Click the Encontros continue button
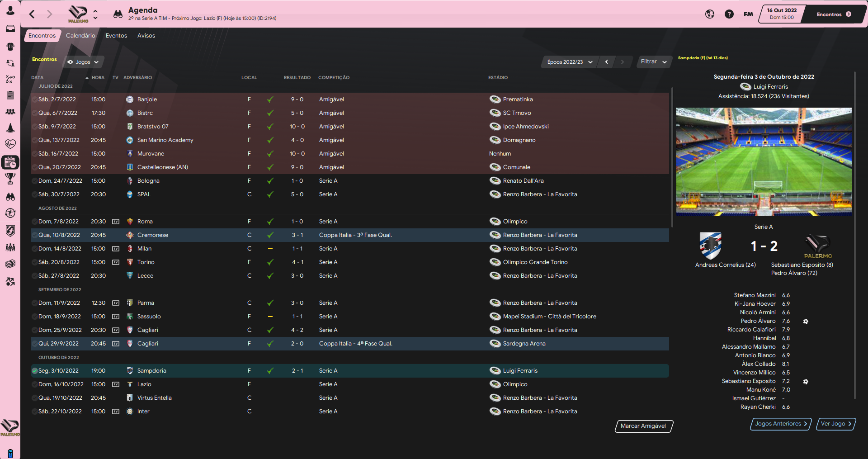This screenshot has width=868, height=459. 834,14
